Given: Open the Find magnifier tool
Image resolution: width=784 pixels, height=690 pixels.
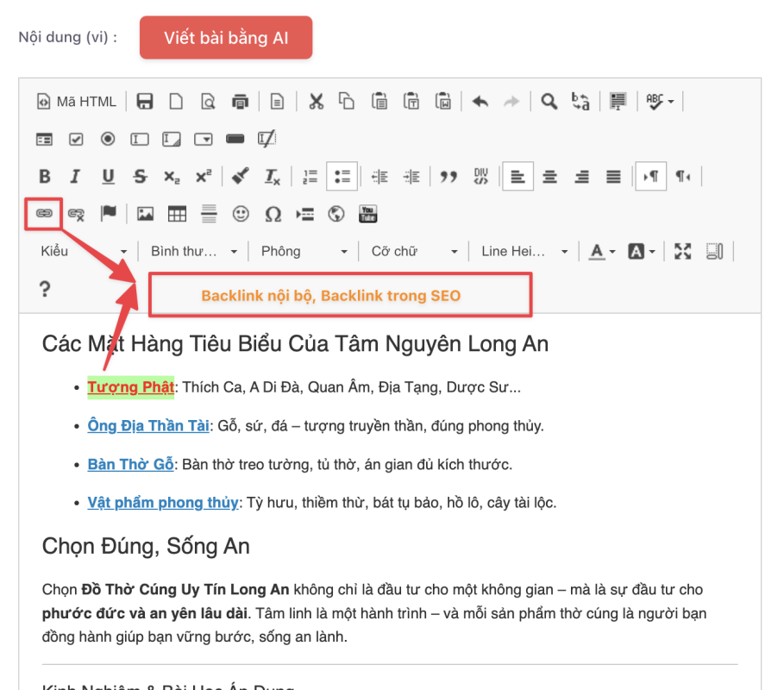Looking at the screenshot, I should 549,102.
